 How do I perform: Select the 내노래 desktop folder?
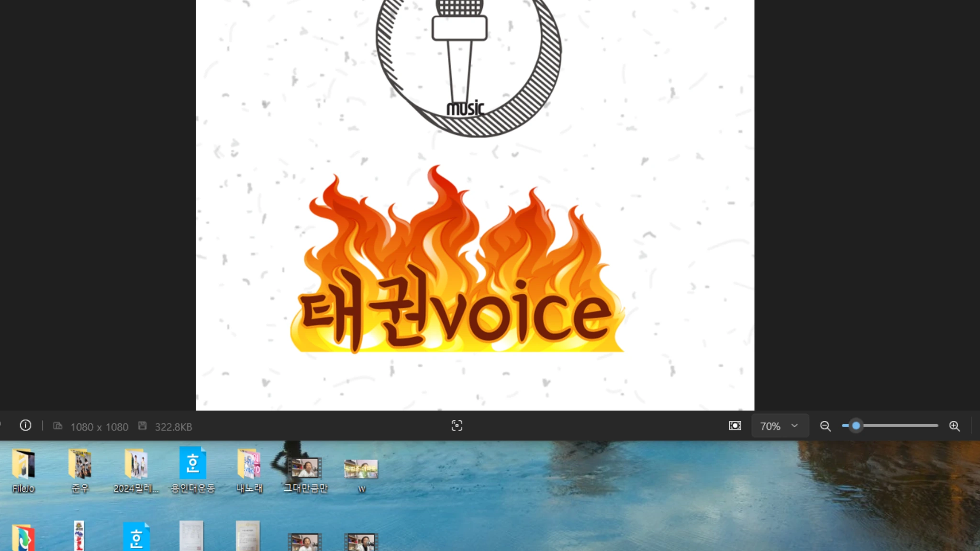249,464
